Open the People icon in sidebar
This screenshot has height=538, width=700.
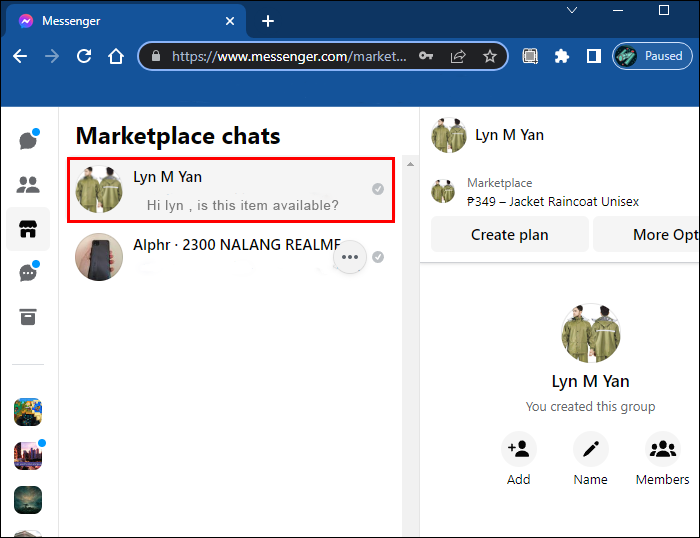tap(29, 184)
